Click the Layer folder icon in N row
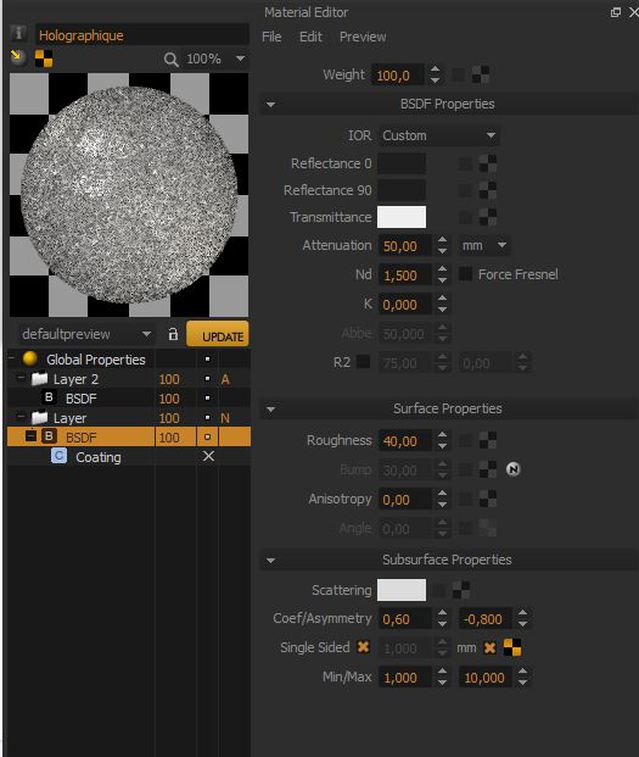This screenshot has height=757, width=639. tap(40, 417)
